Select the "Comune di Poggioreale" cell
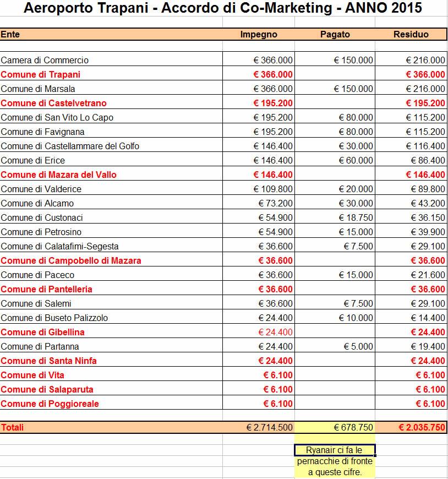 [x=50, y=404]
